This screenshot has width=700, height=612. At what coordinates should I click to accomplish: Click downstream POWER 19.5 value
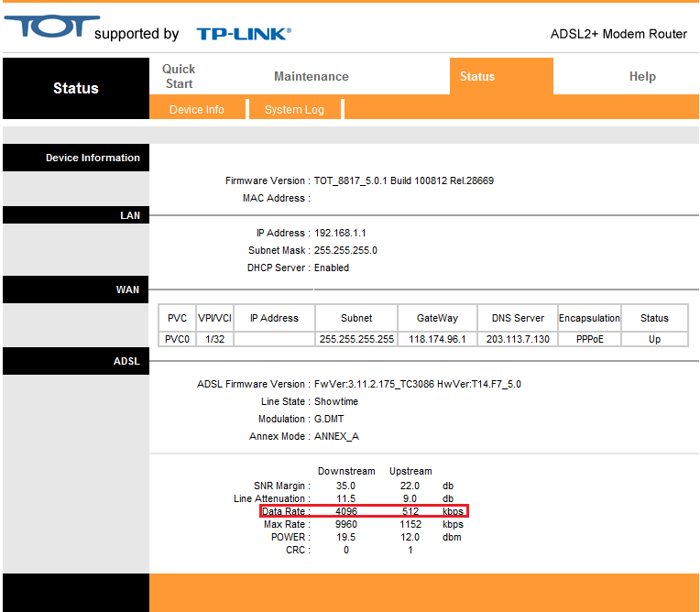[x=345, y=538]
